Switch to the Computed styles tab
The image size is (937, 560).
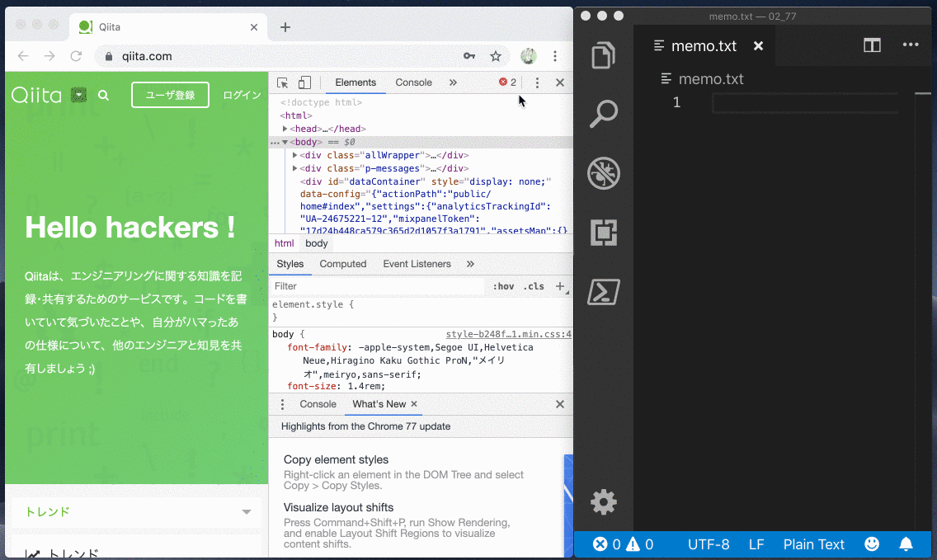[342, 264]
